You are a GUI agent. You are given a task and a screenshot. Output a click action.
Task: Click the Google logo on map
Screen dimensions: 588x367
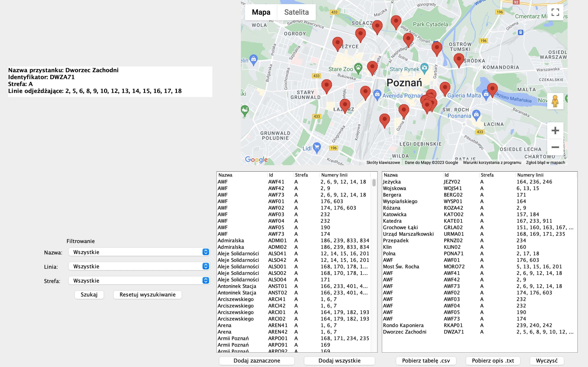tap(256, 159)
